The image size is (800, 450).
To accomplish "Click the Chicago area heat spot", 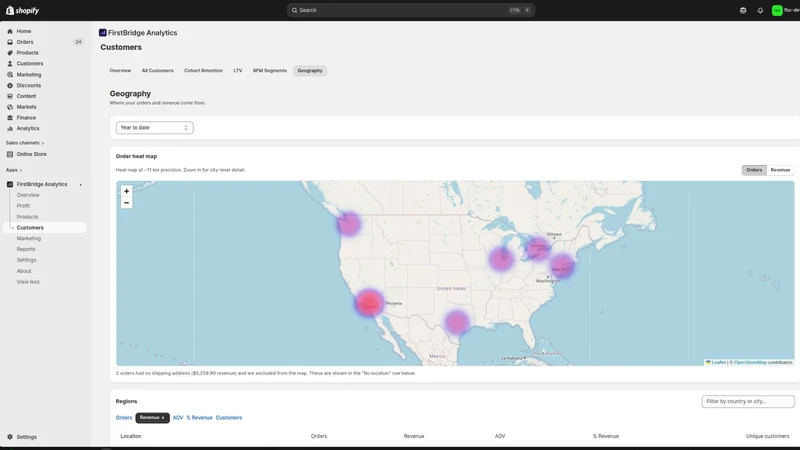I will coord(501,258).
